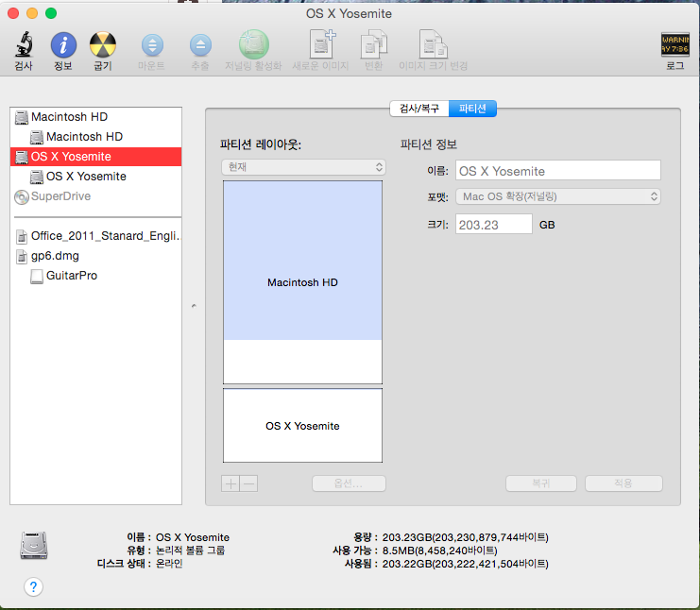
Task: Click the 저널링 활성화 journaling icon
Action: [253, 44]
